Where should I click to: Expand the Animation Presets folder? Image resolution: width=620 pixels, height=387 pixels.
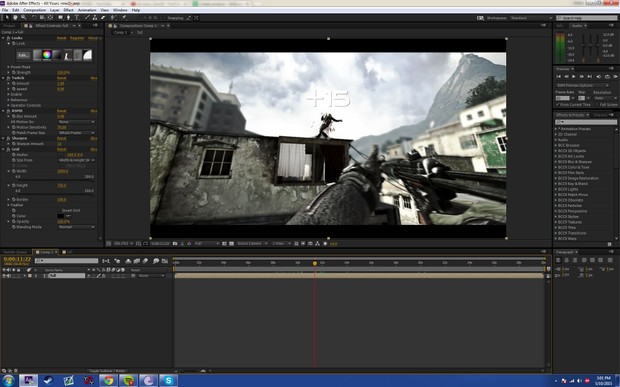pyautogui.click(x=556, y=129)
